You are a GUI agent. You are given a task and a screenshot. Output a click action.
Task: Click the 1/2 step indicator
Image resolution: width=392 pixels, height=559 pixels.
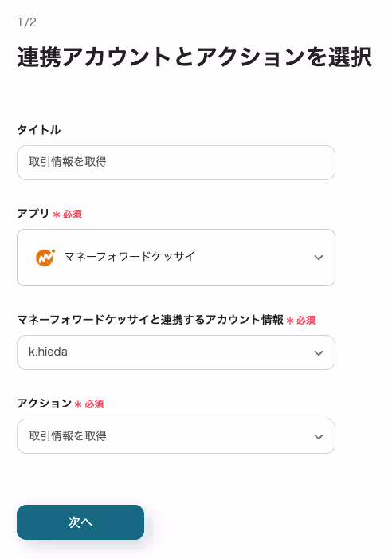[27, 22]
